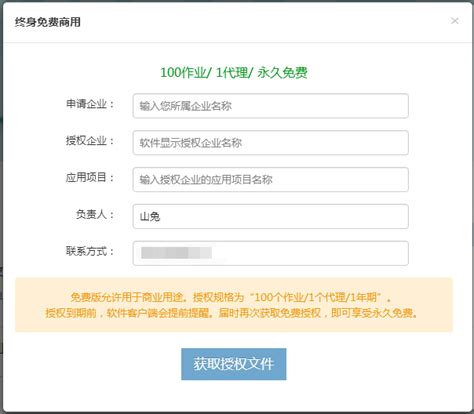Focus the 联系方式 contact input field
The width and height of the screenshot is (474, 414).
click(271, 253)
